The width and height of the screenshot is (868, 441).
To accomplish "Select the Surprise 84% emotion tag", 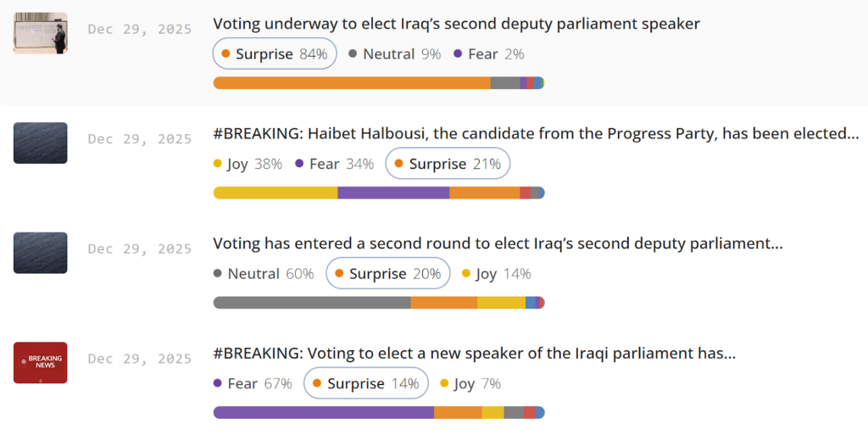I will point(275,54).
